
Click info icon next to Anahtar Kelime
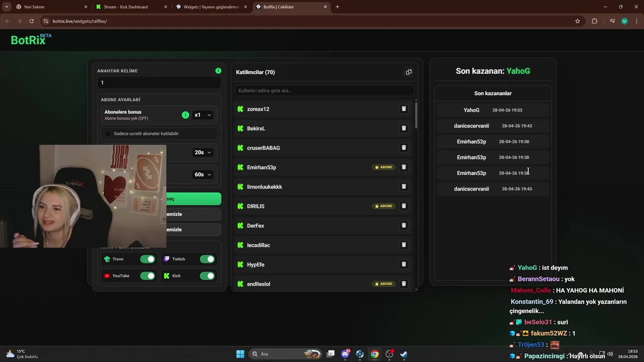point(218,71)
